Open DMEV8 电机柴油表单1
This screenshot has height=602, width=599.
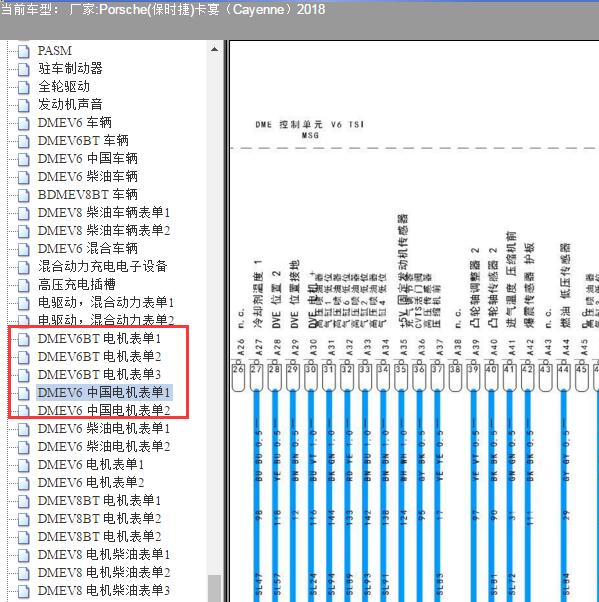point(104,554)
